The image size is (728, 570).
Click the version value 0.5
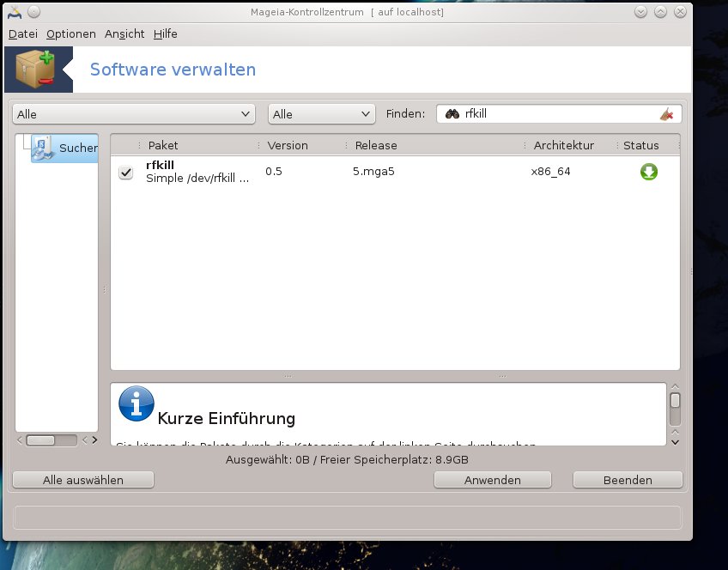click(274, 172)
